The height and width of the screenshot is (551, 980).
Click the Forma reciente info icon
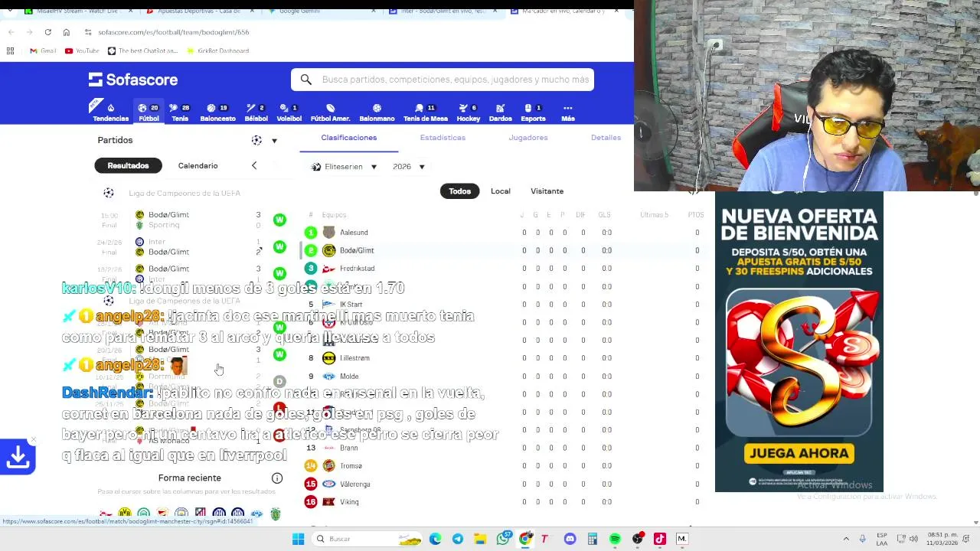277,478
